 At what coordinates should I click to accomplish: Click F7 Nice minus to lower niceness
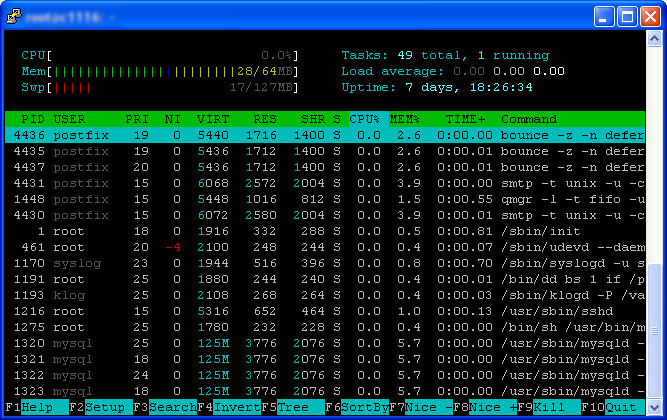[x=421, y=407]
